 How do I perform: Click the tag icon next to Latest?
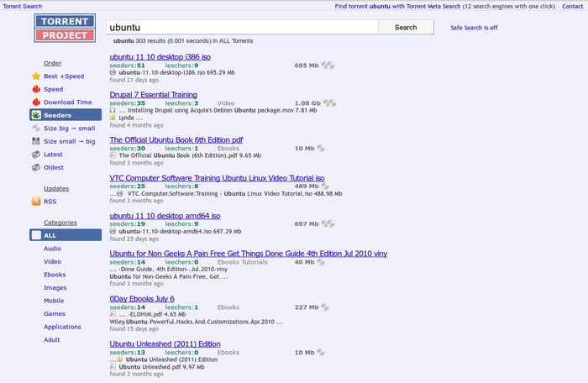(x=36, y=155)
